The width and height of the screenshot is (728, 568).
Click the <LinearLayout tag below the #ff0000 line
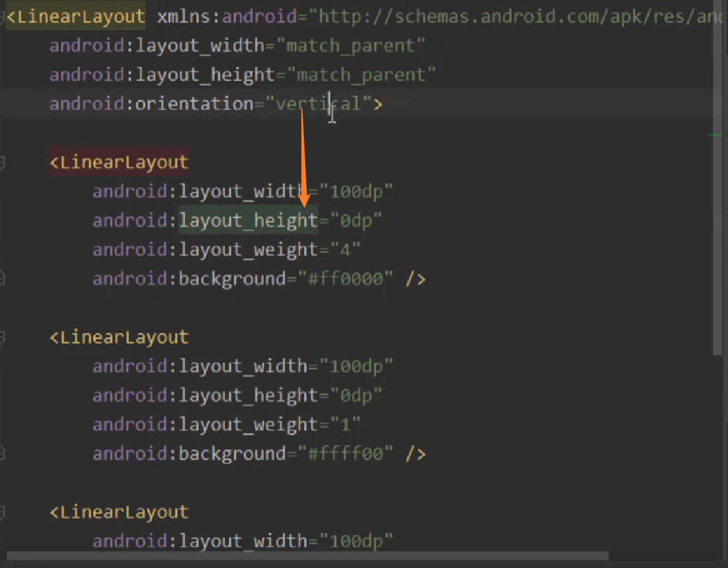tap(119, 337)
